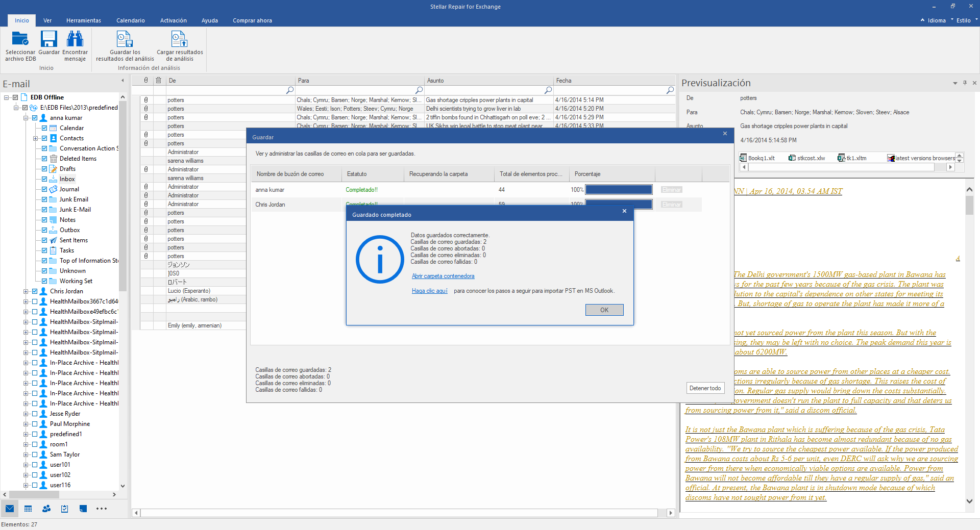
Task: Switch to the Inicio ribbon tab
Action: coord(22,20)
